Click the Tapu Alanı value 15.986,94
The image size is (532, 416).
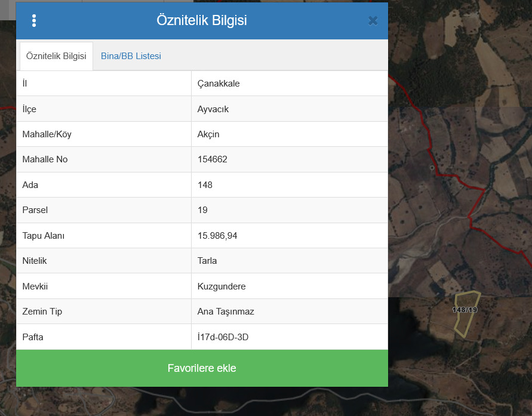[217, 236]
